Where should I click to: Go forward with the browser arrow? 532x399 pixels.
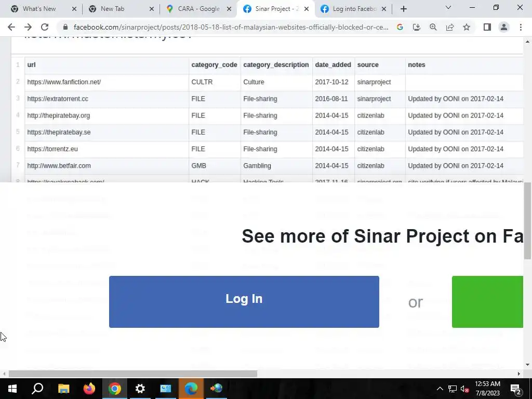28,27
